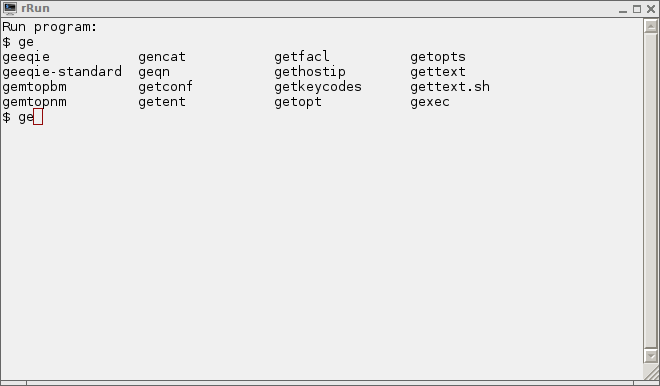Close the rRun window
660x386 pixels.
651,9
